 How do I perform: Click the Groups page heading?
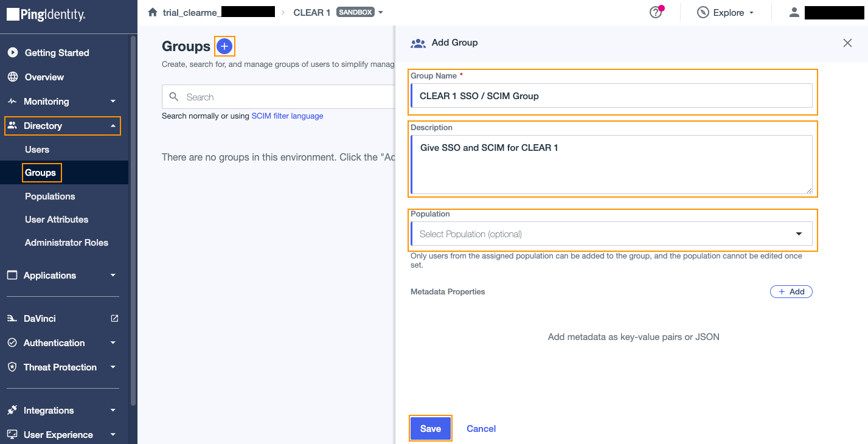coord(186,46)
